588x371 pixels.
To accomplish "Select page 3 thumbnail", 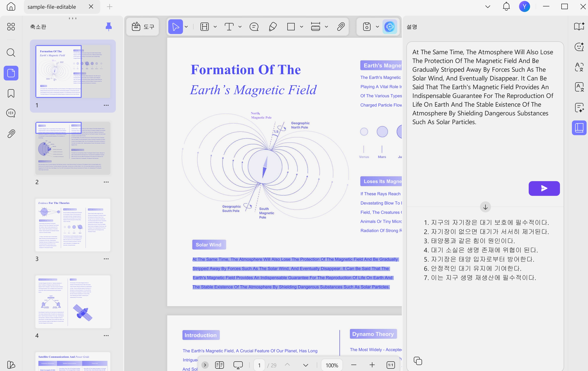I will coord(73,225).
